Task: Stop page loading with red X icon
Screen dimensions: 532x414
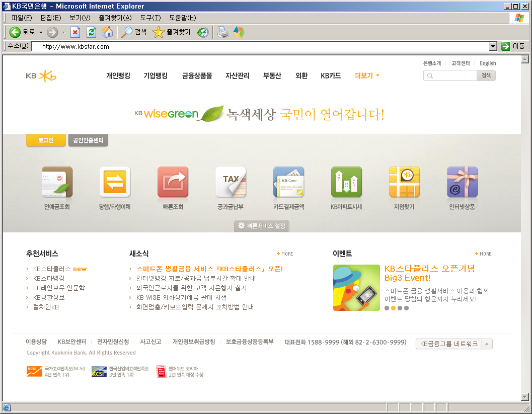Action: (x=75, y=32)
